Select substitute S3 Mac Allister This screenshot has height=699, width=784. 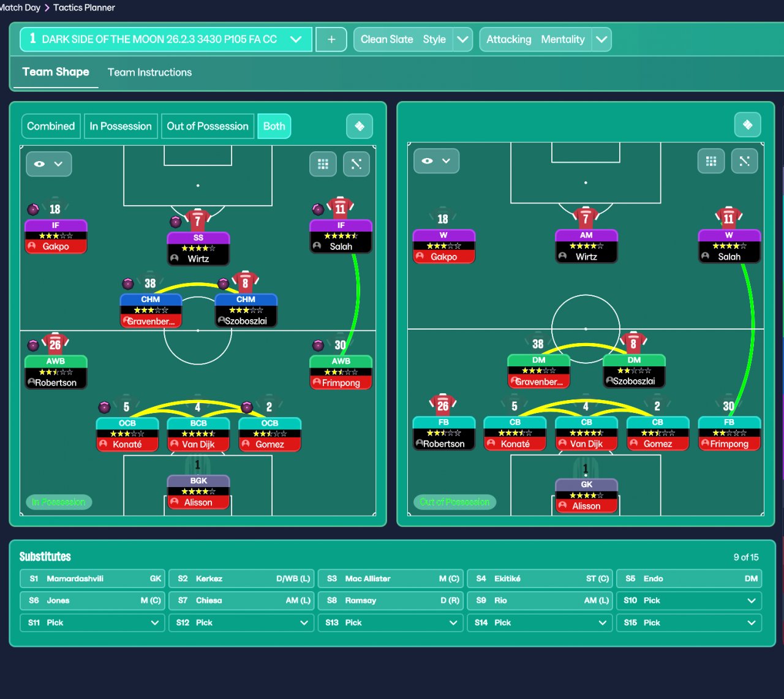pos(391,578)
